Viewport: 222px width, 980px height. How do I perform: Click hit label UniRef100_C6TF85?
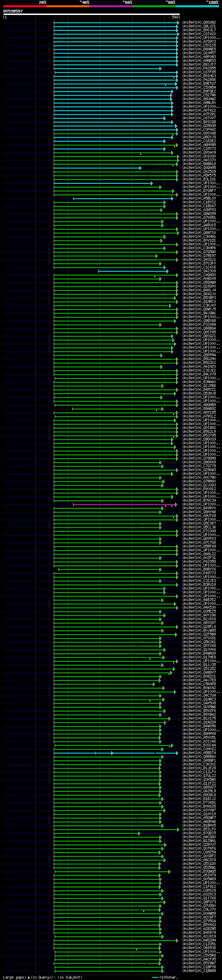pos(199,72)
